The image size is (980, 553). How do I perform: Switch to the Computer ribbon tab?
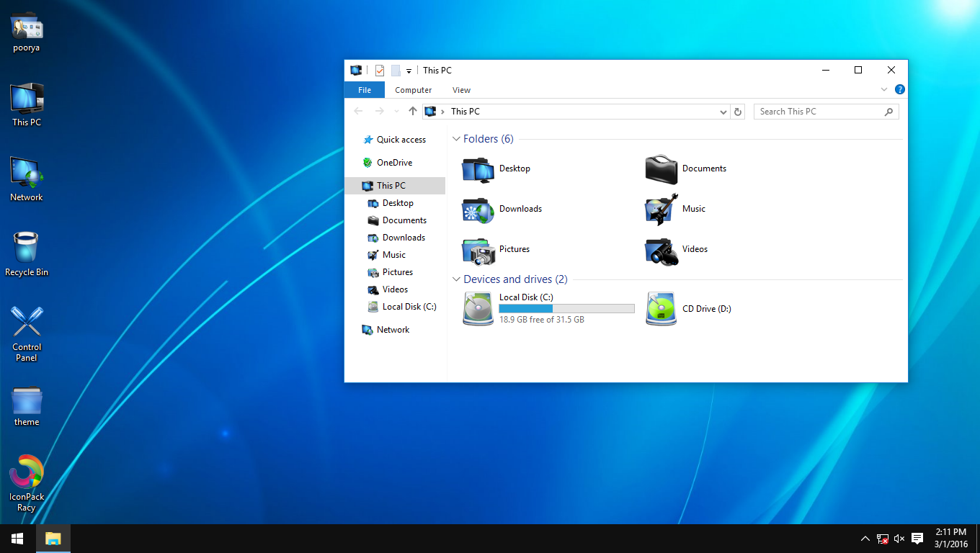[413, 89]
